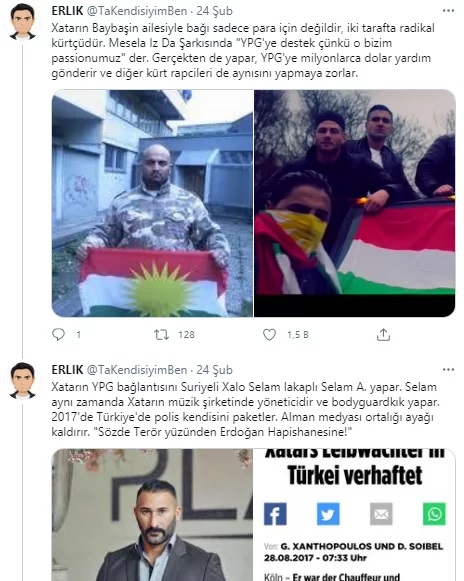Open the 'Türkei verhaftet' article screenshot

click(355, 515)
